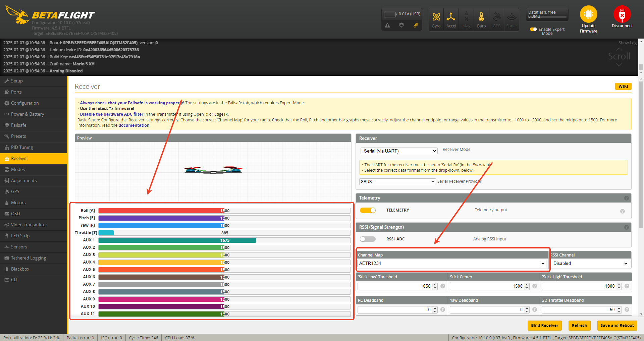Go to the Configuration tab
The width and height of the screenshot is (644, 341).
tap(34, 103)
